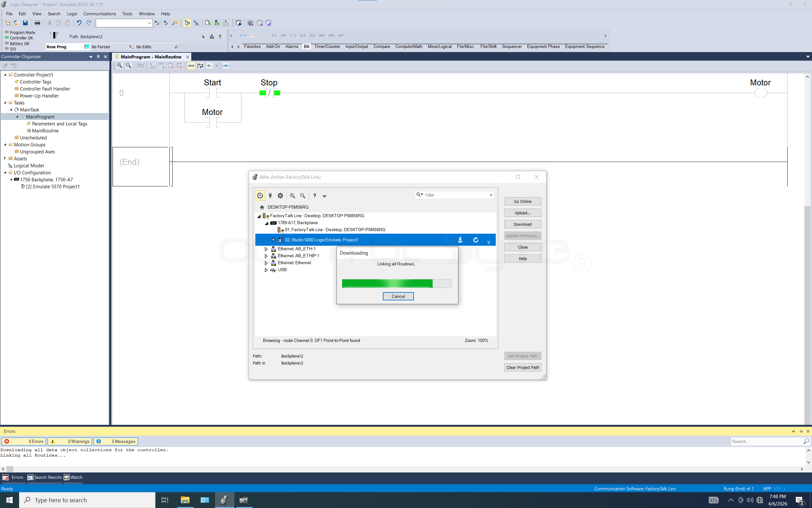
Task: Open the No Forces dropdown
Action: pyautogui.click(x=131, y=47)
